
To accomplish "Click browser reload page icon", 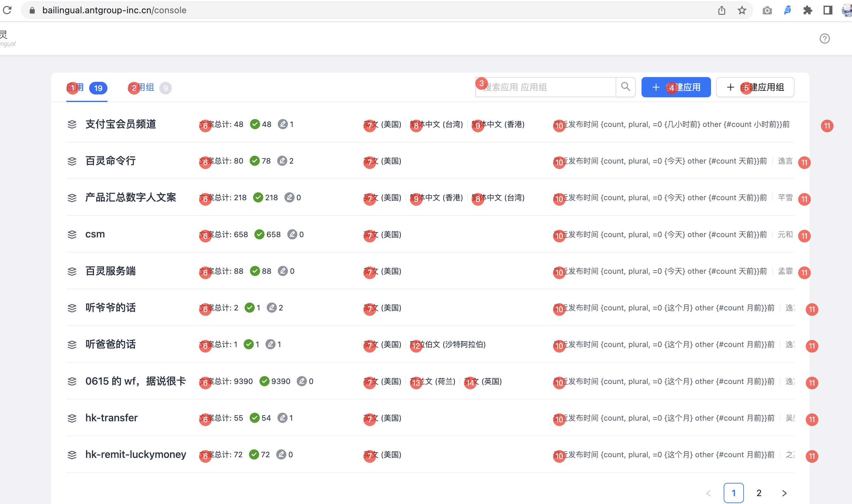I will pyautogui.click(x=8, y=10).
